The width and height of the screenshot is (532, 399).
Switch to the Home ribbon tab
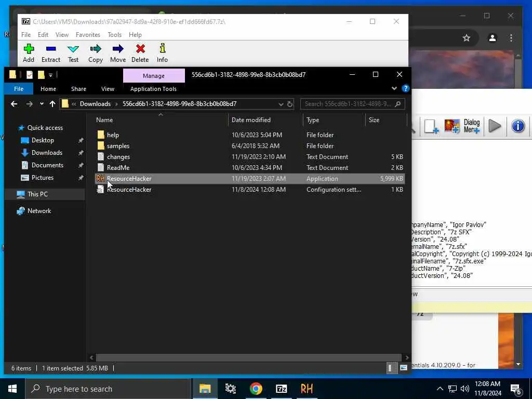coord(48,89)
